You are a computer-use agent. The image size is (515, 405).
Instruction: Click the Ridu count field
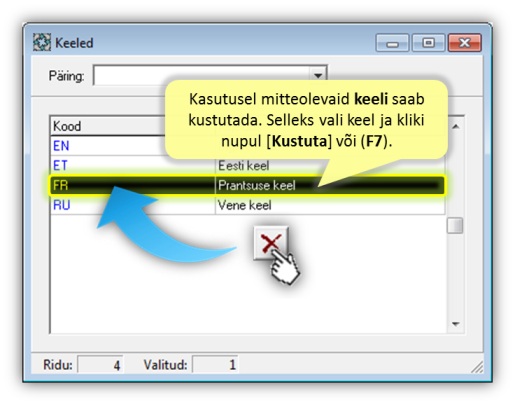click(x=100, y=365)
